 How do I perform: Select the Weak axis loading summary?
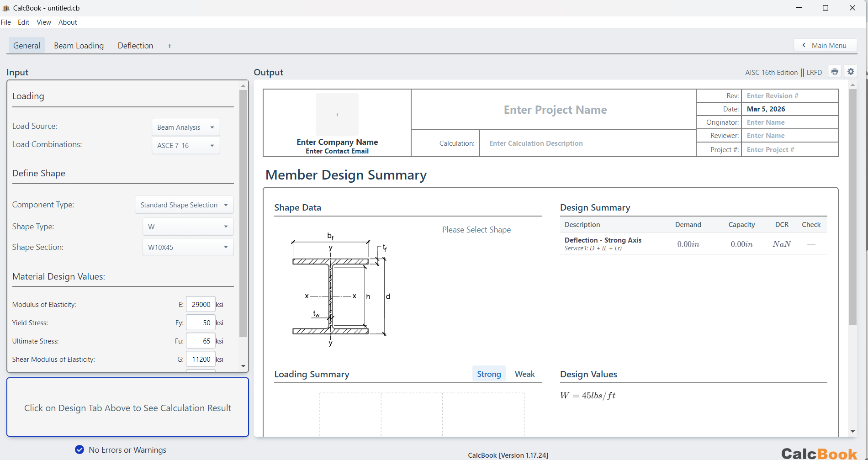tap(524, 374)
